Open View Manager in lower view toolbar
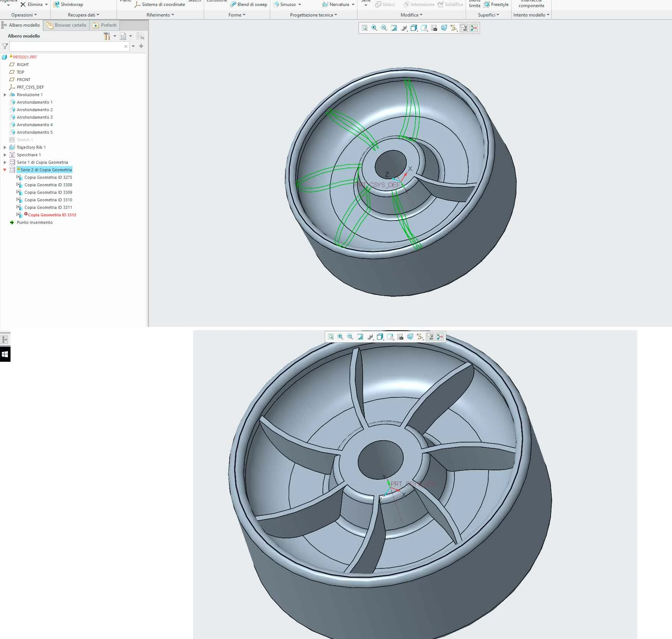This screenshot has height=639, width=672. point(400,337)
